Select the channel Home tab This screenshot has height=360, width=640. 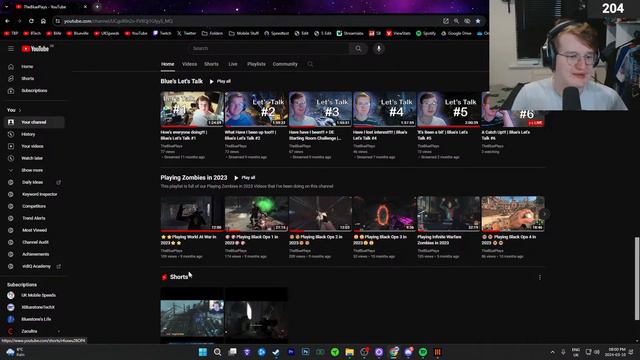click(x=167, y=64)
